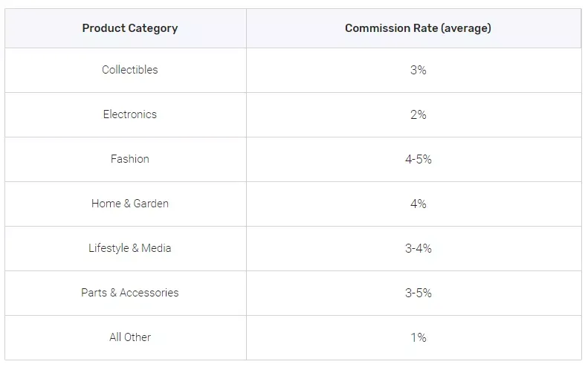Viewport: 588px width, 373px height.
Task: Click the 4-5% rate for Fashion
Action: (418, 159)
